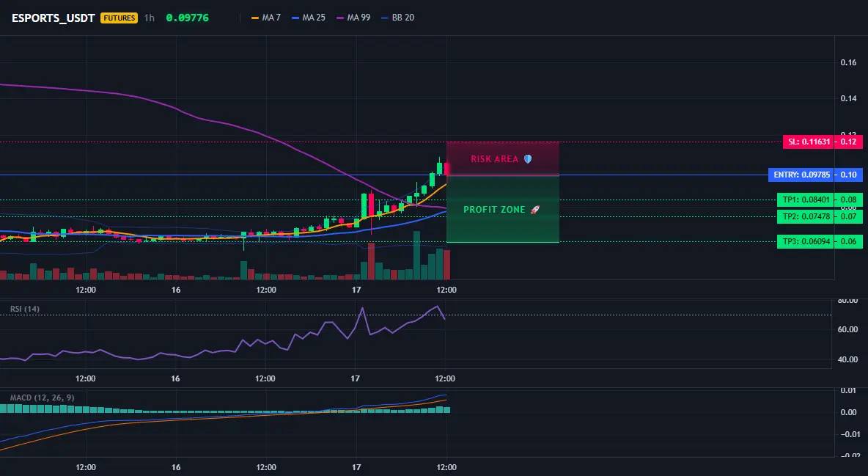Click the 40.00 RSI axis value
Image resolution: width=868 pixels, height=476 pixels.
click(x=848, y=359)
